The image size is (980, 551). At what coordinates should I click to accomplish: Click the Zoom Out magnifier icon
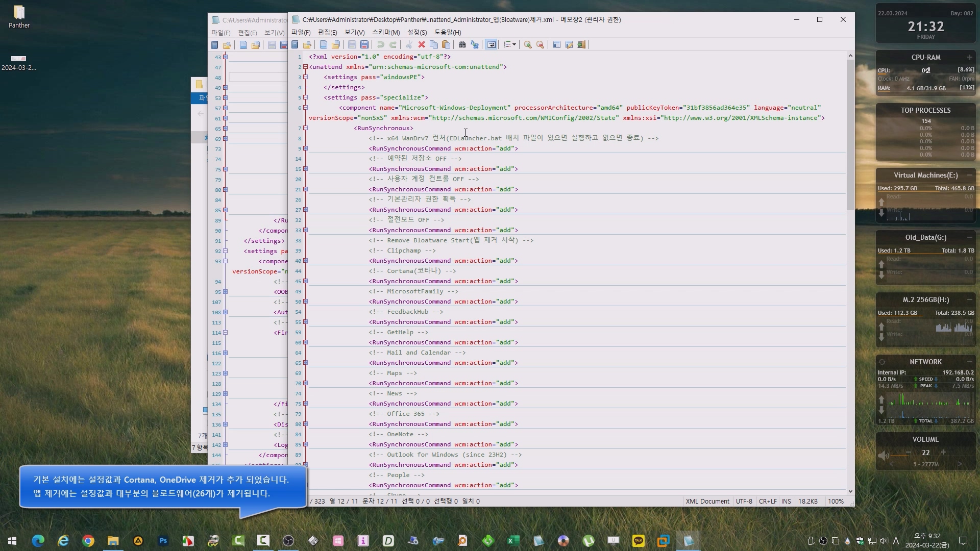pos(540,45)
